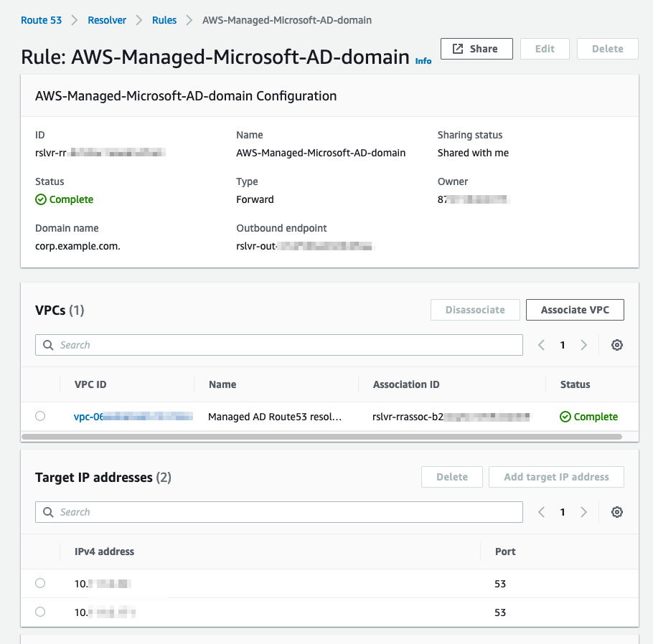Click the Target IP addresses page number 1

(563, 512)
